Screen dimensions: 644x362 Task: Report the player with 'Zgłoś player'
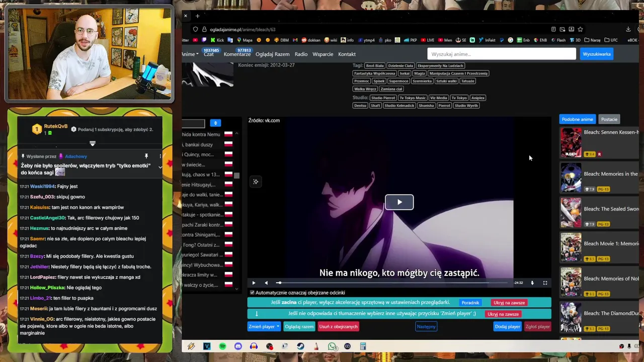(x=537, y=326)
